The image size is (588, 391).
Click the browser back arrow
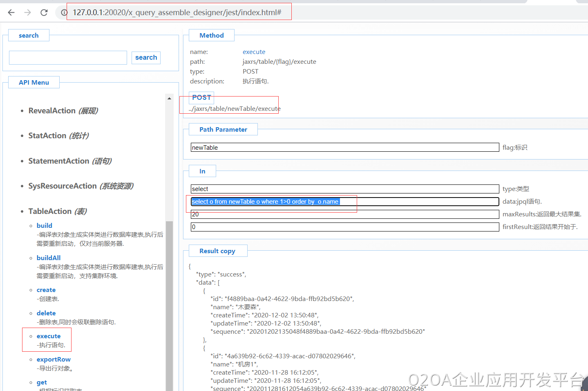(x=11, y=13)
